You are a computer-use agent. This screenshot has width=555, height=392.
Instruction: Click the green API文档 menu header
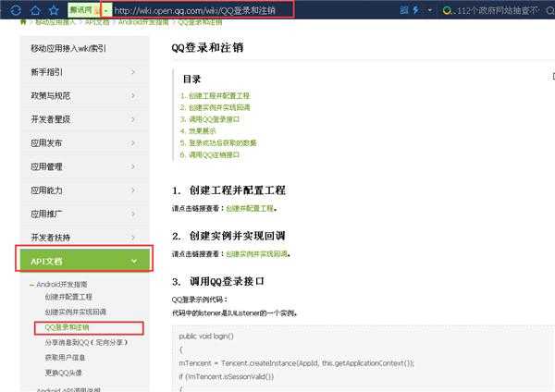(x=84, y=261)
